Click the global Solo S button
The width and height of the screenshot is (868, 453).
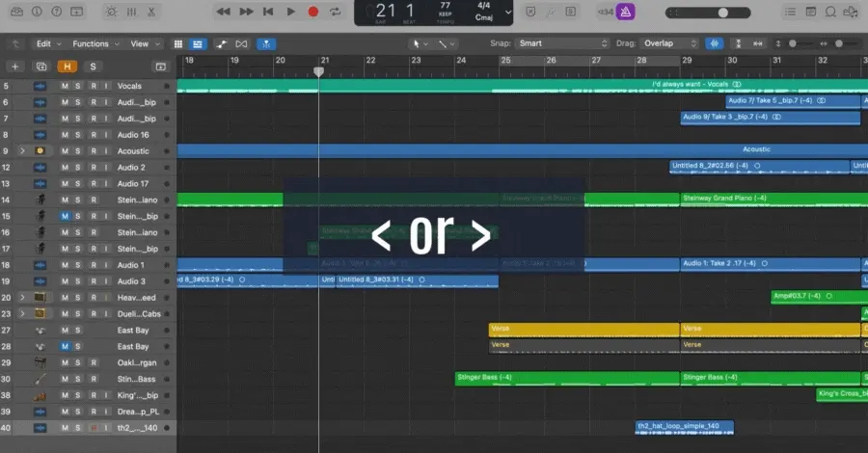click(x=93, y=67)
